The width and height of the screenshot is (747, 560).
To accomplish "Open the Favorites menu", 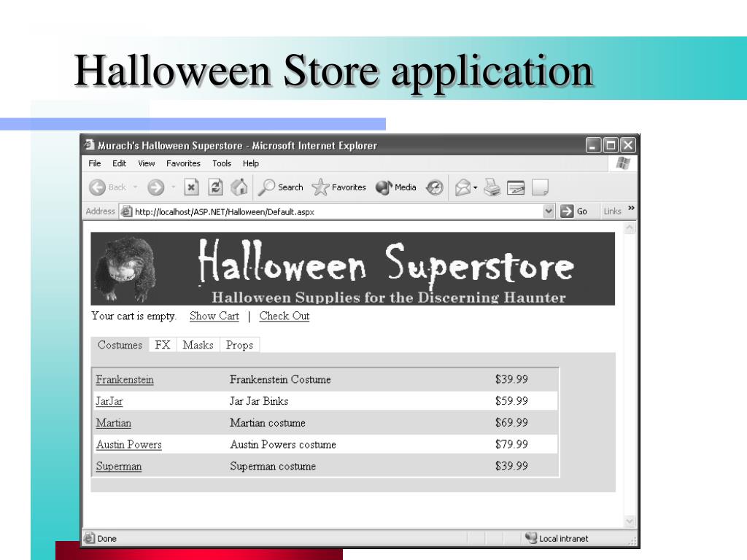I will pos(183,163).
